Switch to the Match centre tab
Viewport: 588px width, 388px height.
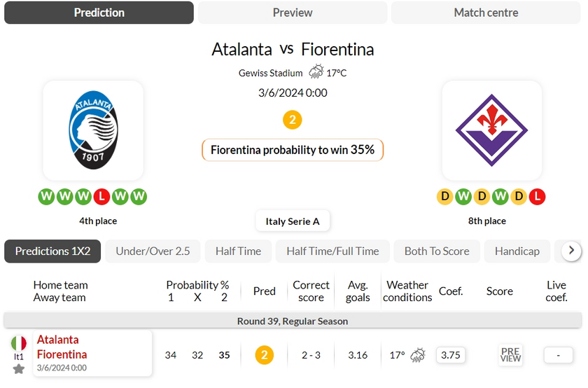486,13
